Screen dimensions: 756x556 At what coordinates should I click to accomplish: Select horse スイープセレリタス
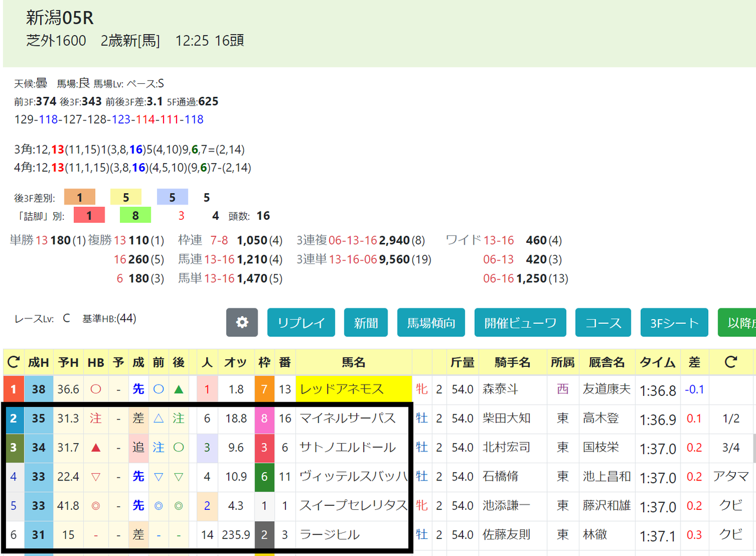[x=354, y=505]
